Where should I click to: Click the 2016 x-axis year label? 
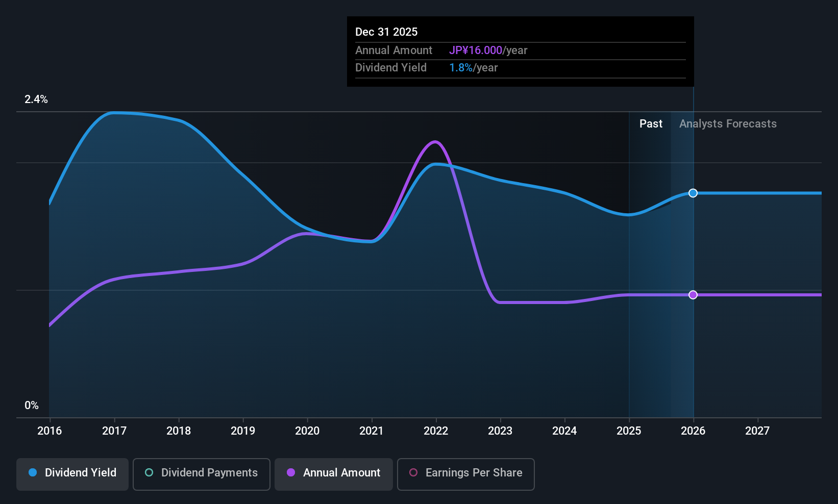[x=50, y=431]
